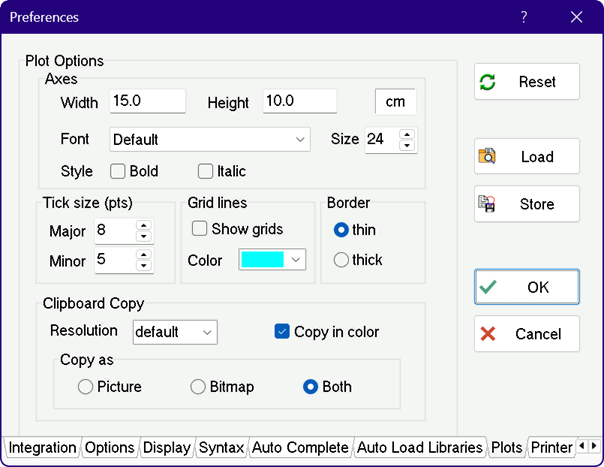Select the thick border radio button
Viewport: 604px width, 467px height.
click(x=342, y=260)
